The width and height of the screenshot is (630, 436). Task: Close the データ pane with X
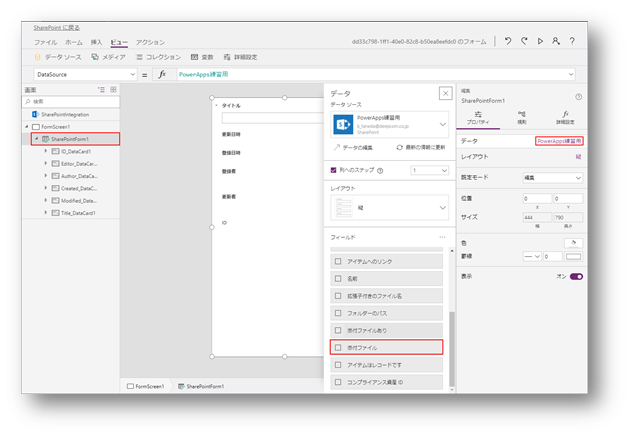444,93
